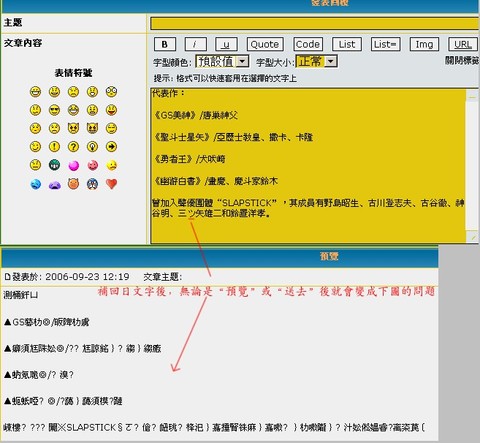Open the 字型大小 font size dropdown
Image resolution: width=480 pixels, height=443 pixels.
click(316, 61)
